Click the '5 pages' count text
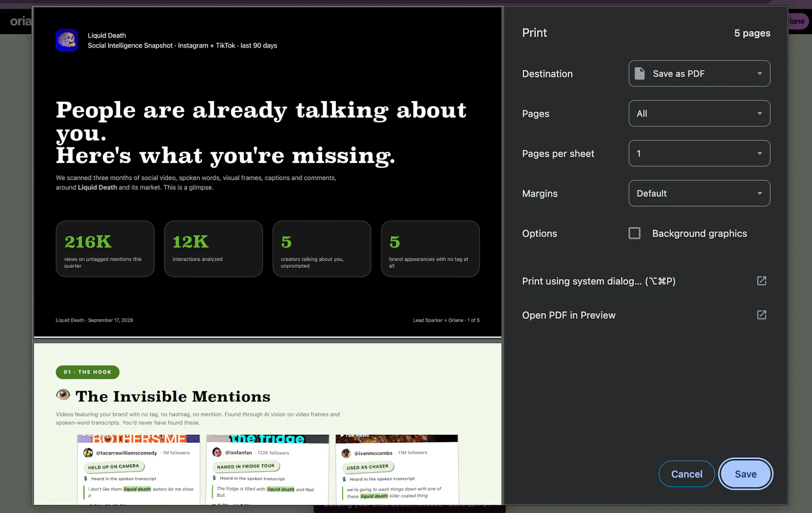 [x=752, y=33]
